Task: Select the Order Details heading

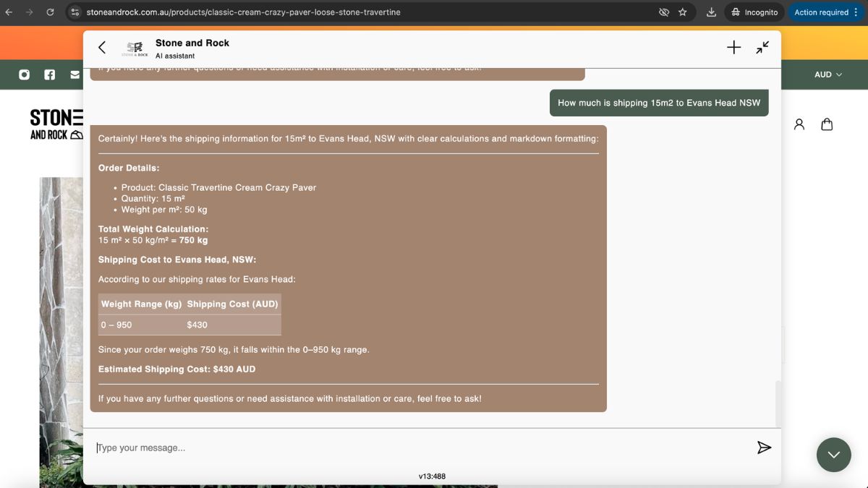Action: [129, 168]
